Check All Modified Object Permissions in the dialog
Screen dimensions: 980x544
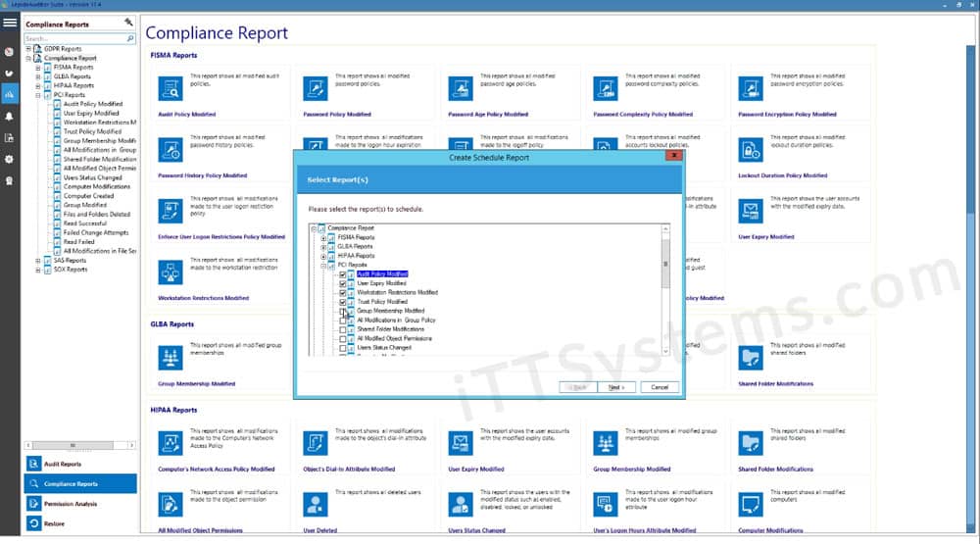tap(342, 339)
